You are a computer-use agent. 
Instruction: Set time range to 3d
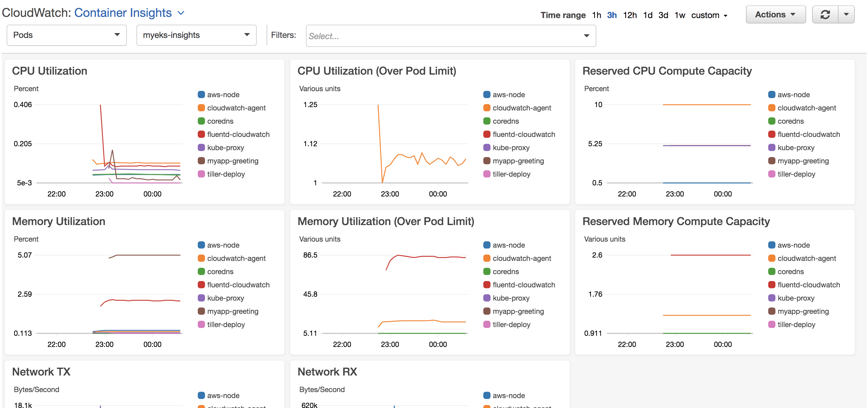tap(663, 15)
